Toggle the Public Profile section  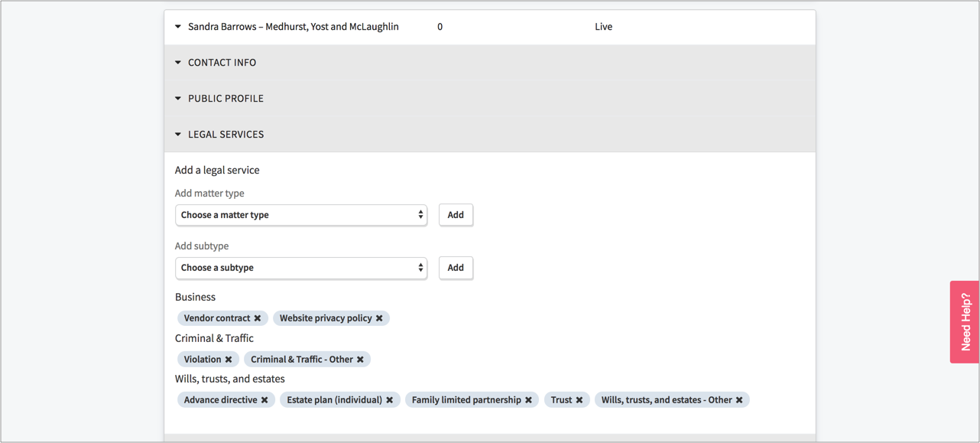[226, 99]
